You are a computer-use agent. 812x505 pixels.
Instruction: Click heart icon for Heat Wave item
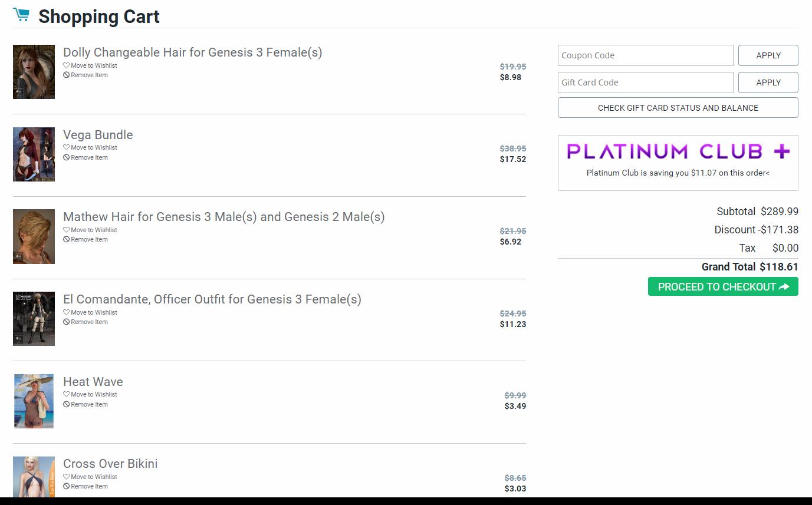(67, 394)
